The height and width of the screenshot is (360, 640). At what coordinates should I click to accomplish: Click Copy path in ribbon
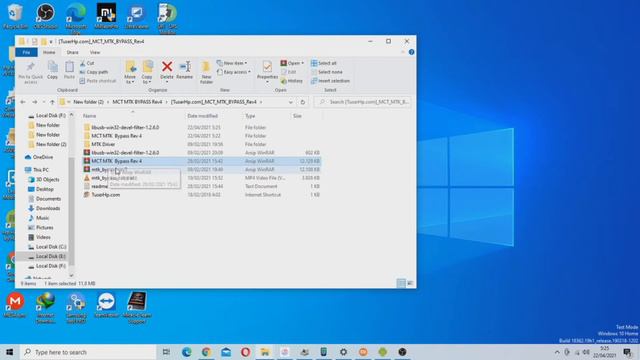pyautogui.click(x=94, y=72)
